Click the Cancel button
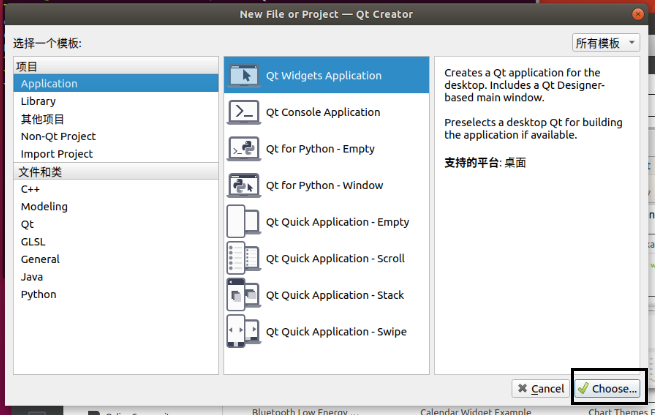 tap(539, 388)
